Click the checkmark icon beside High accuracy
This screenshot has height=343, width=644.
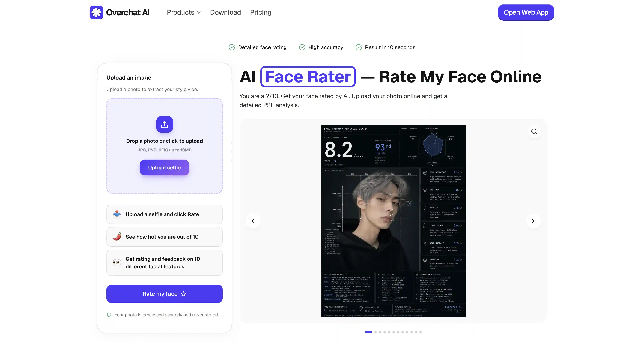tap(302, 47)
